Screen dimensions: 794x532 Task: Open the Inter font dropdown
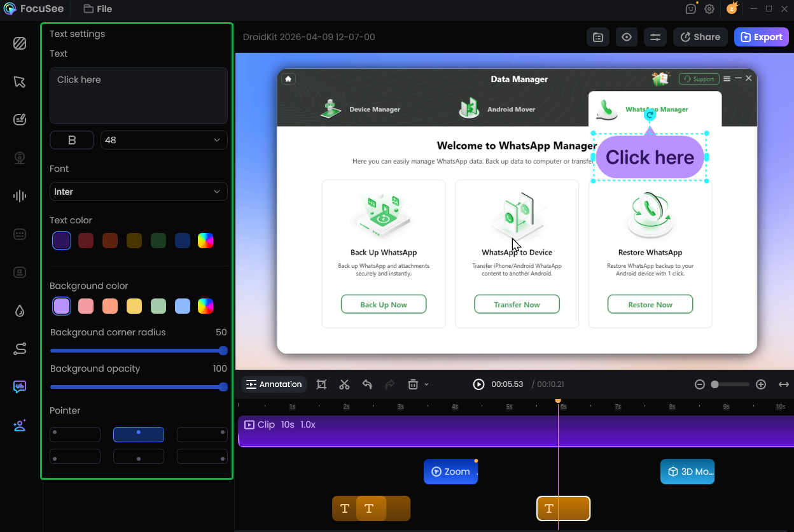click(138, 192)
